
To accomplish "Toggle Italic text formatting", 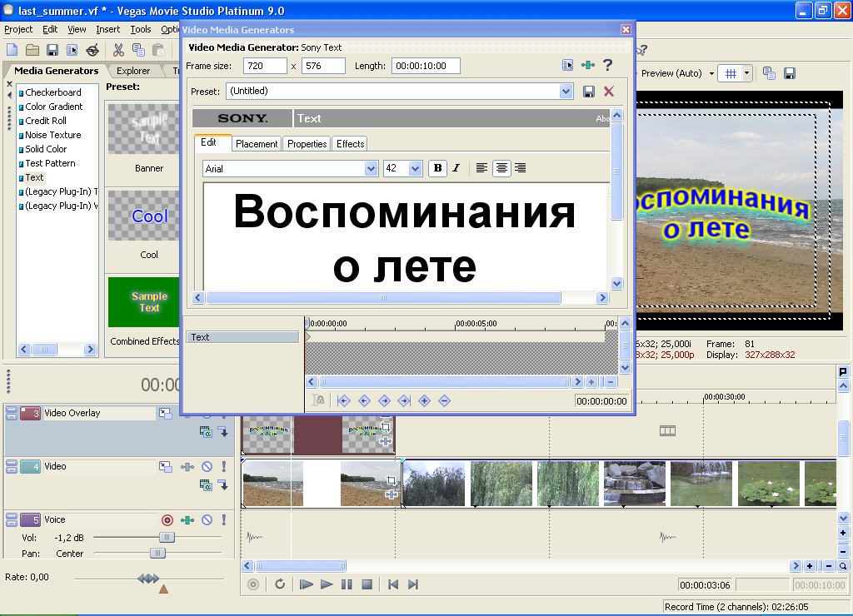I will (x=456, y=169).
